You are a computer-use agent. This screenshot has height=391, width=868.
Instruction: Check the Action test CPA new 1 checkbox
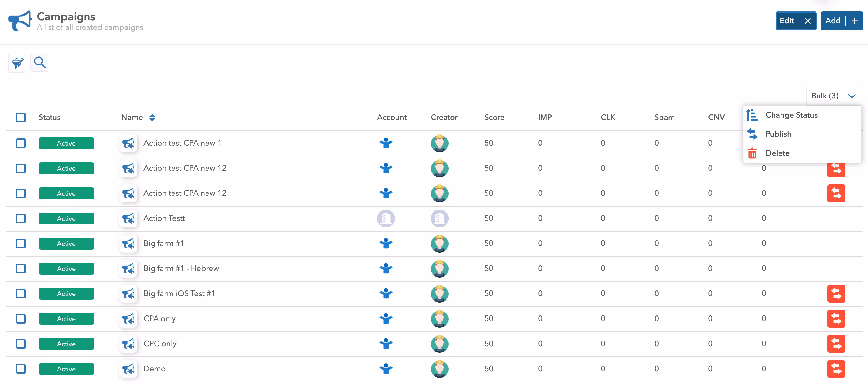pyautogui.click(x=21, y=143)
